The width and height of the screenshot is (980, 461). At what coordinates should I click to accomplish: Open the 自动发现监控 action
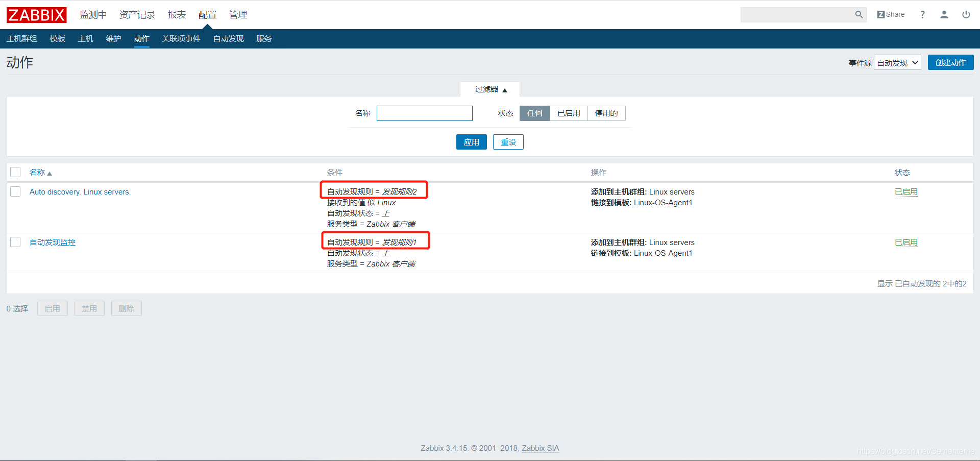tap(53, 242)
